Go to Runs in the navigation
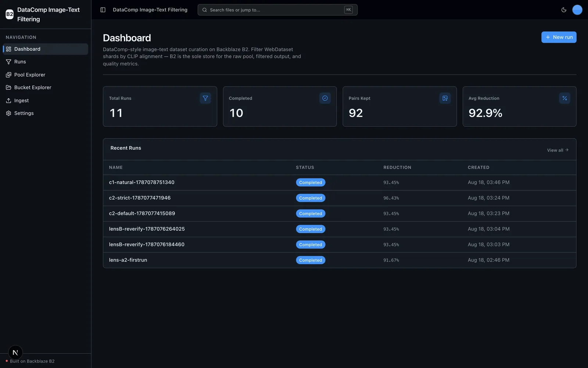This screenshot has width=588, height=368. (46, 62)
